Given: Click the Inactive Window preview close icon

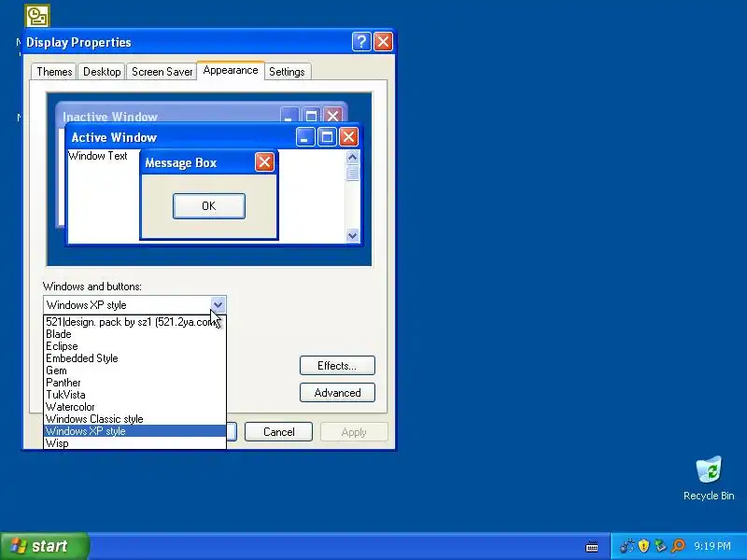Looking at the screenshot, I should pyautogui.click(x=333, y=116).
